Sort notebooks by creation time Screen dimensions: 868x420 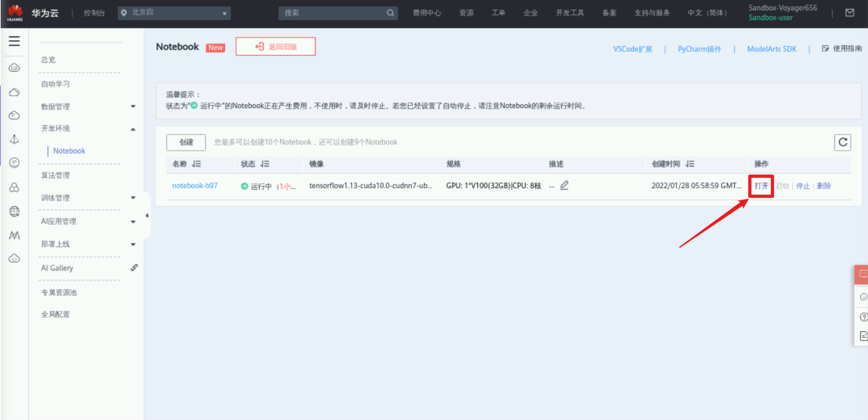click(690, 164)
